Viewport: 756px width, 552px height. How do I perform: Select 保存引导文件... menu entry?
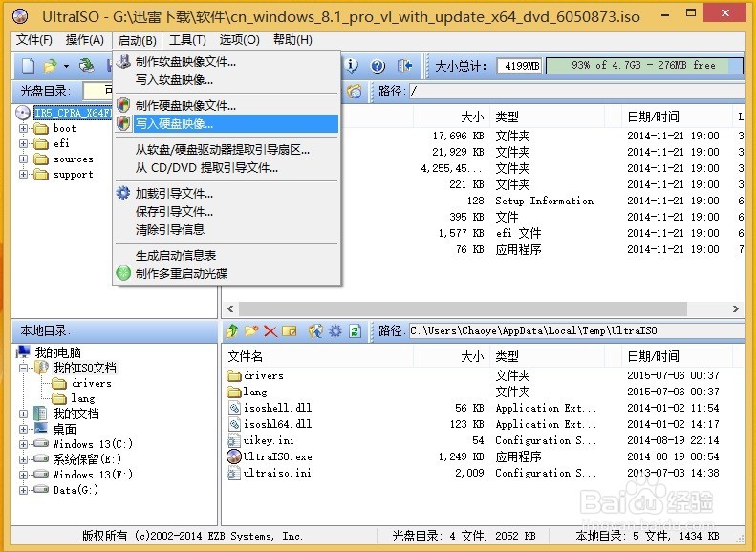227,211
